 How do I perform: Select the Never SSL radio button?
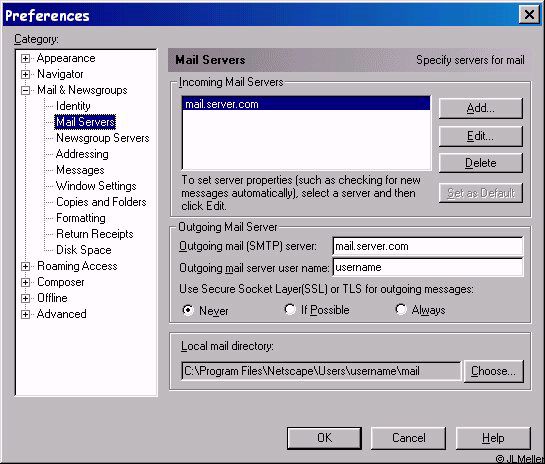coord(188,310)
